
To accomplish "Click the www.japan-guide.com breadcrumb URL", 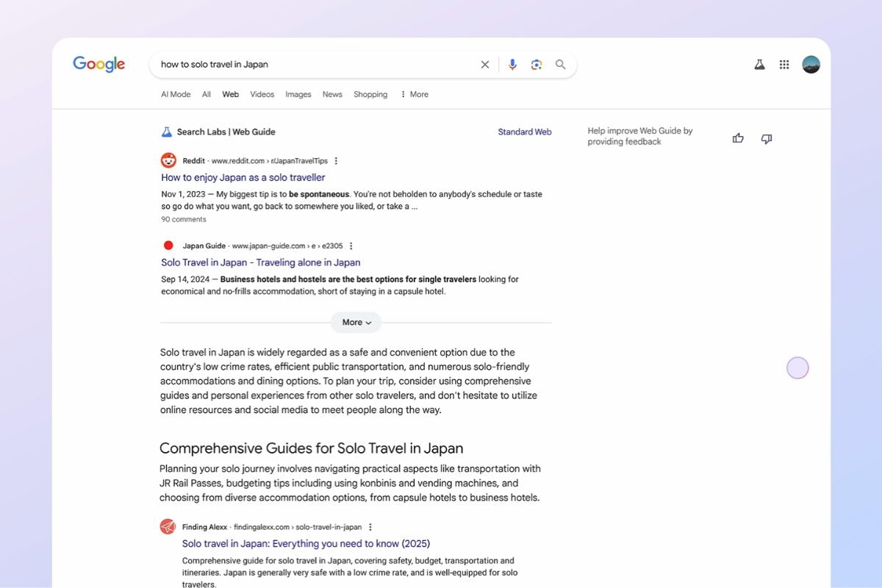I will click(287, 246).
